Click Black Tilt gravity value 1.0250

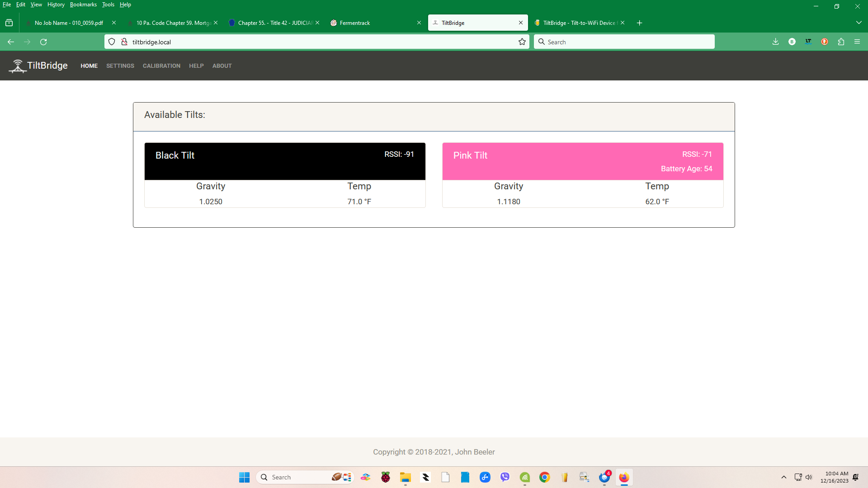point(211,202)
